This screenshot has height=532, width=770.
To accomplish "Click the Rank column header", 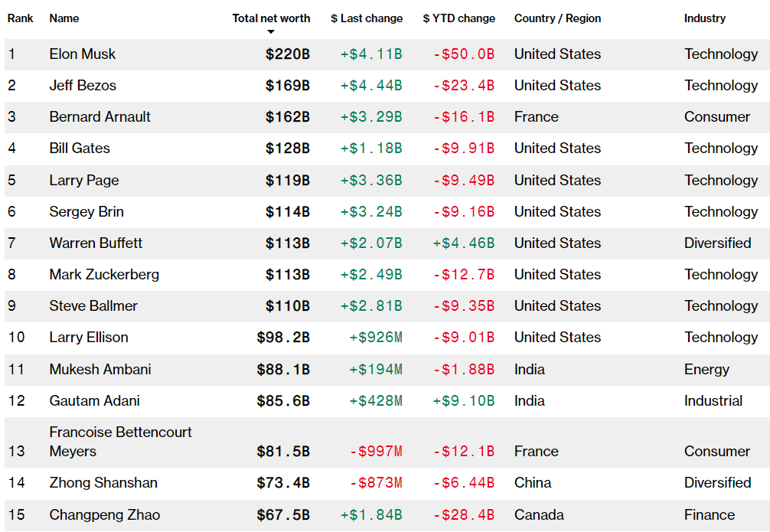I will [x=21, y=18].
